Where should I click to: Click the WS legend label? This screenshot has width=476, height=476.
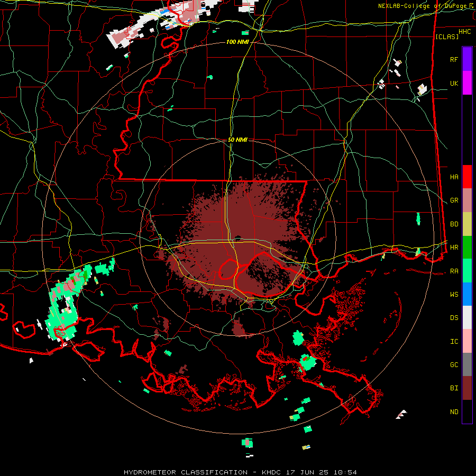coord(454,295)
